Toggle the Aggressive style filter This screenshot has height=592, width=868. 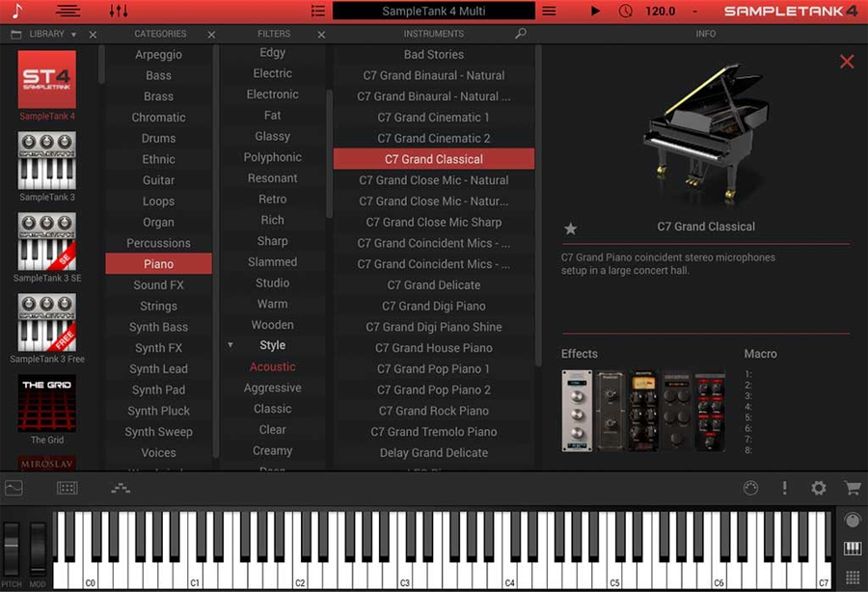pos(272,388)
